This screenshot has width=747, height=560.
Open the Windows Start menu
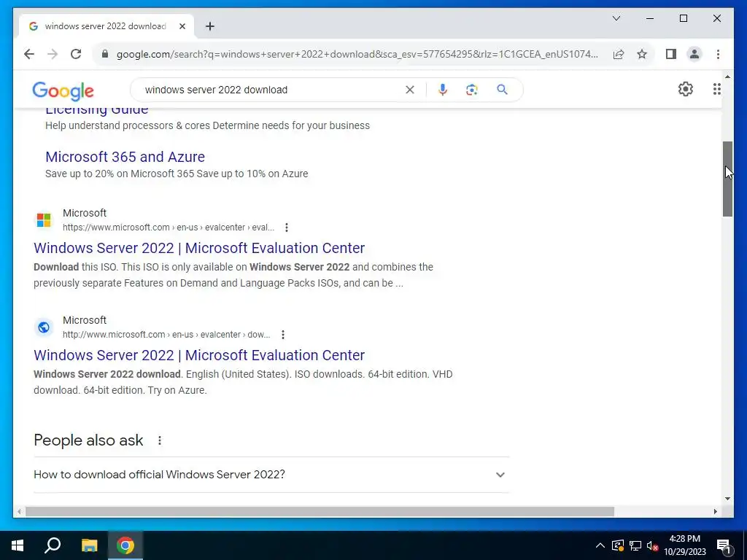tap(18, 545)
